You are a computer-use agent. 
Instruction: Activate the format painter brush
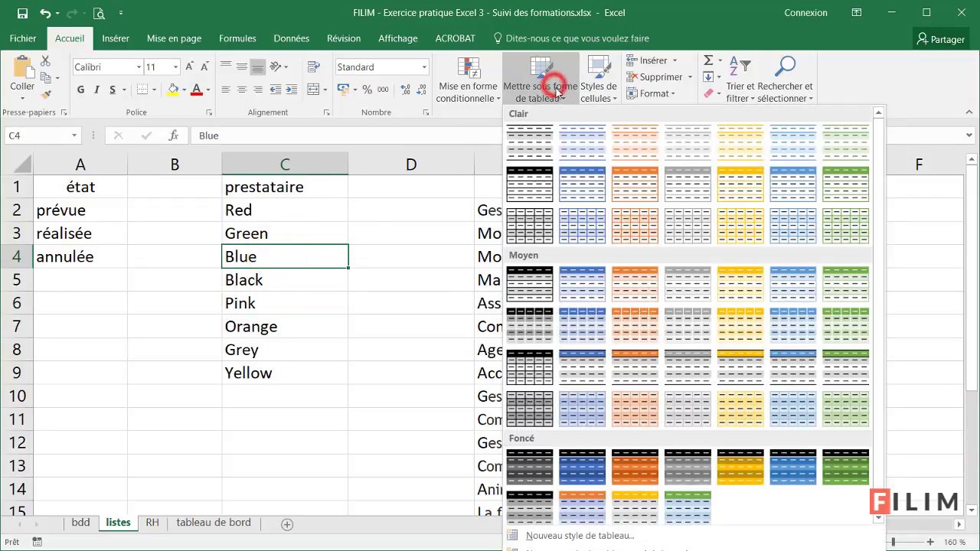pos(45,94)
